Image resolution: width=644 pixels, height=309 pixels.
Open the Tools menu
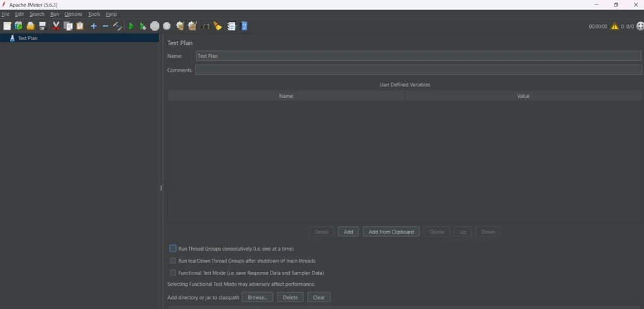[94, 14]
